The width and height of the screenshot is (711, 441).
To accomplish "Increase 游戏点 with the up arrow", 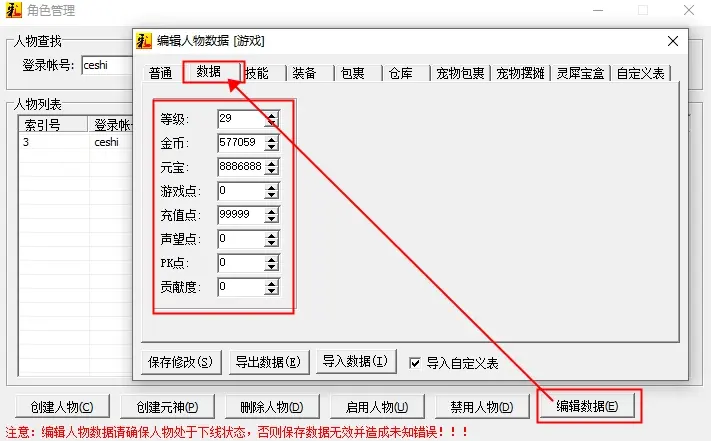I will point(271,187).
